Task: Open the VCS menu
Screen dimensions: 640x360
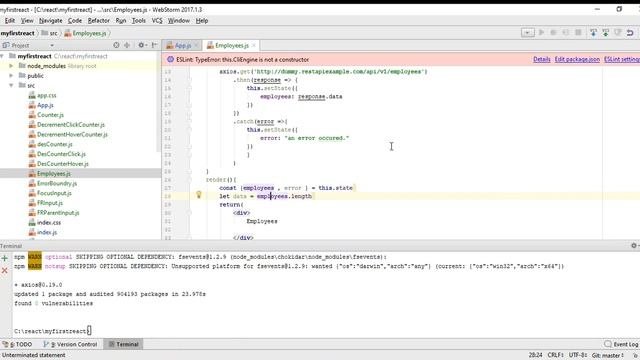Action: [157, 20]
